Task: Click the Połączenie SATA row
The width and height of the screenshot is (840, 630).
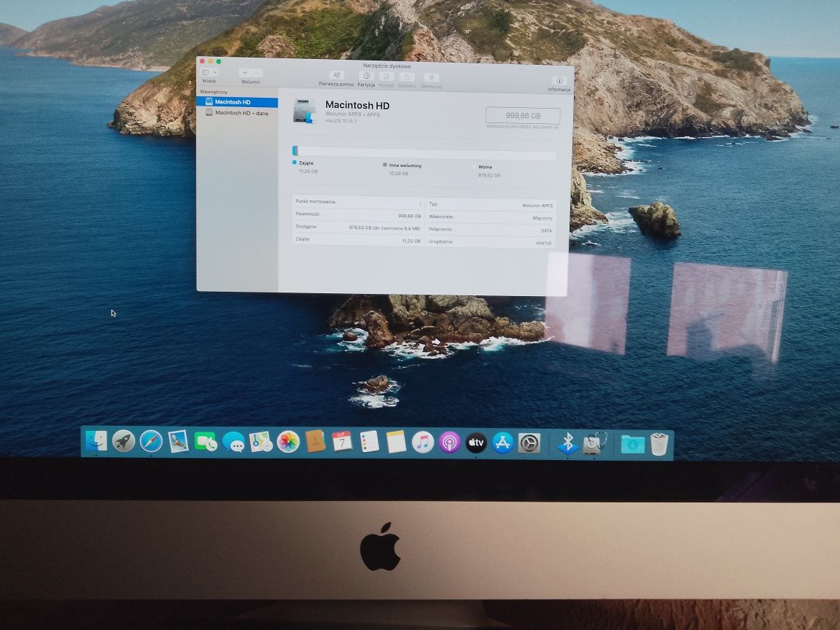Action: [x=491, y=230]
